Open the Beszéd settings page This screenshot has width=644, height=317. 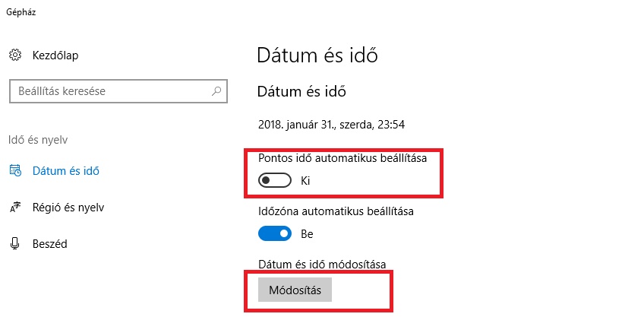[x=50, y=244]
